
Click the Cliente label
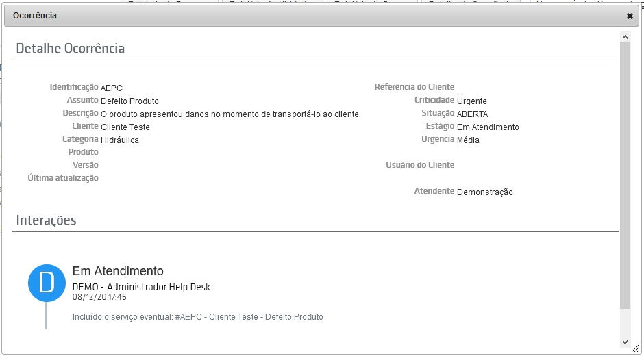click(x=85, y=126)
